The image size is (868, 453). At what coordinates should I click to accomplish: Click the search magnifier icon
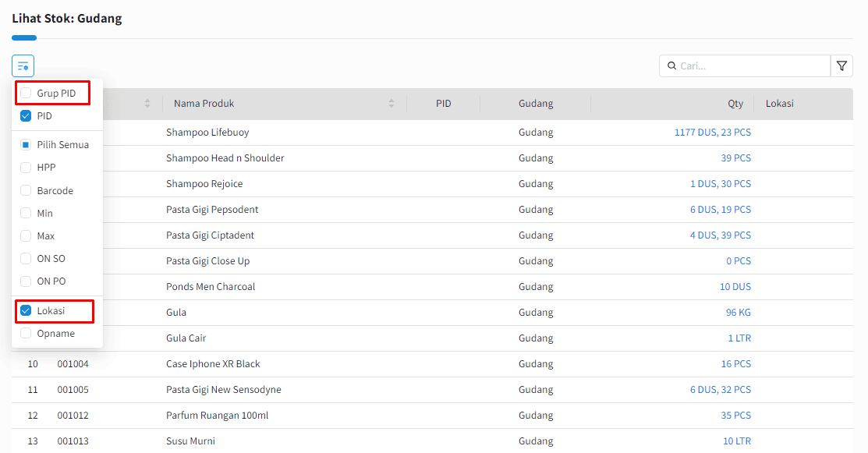pyautogui.click(x=671, y=65)
